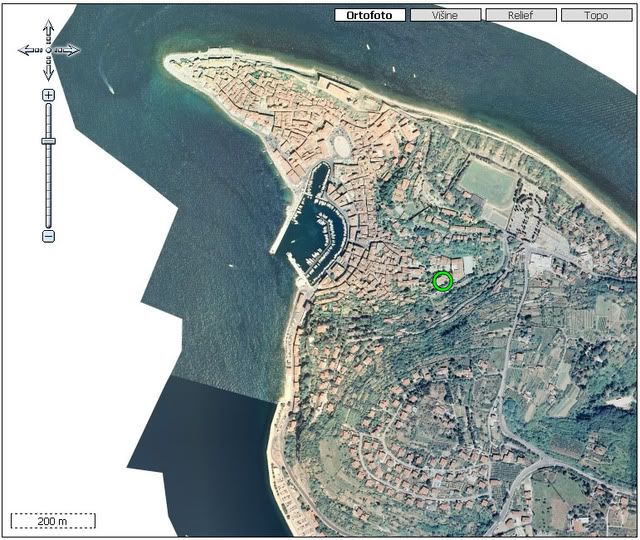Switch to the Ortofoto layer
This screenshot has width=640, height=540.
pyautogui.click(x=370, y=16)
